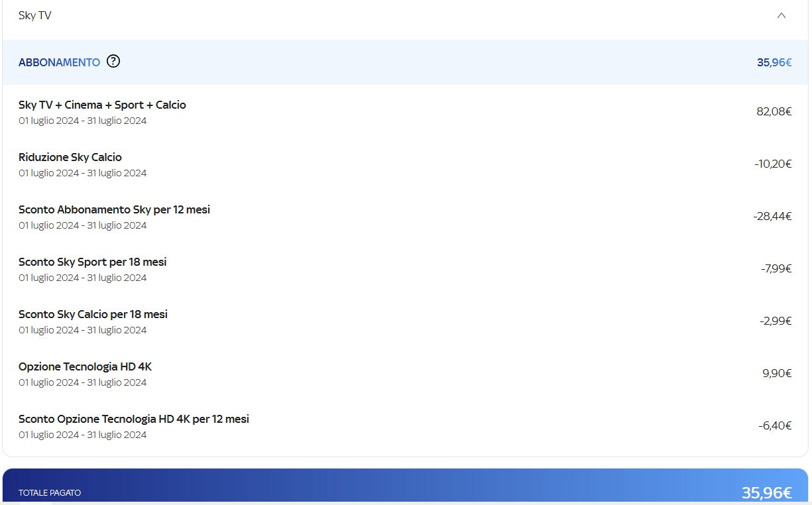
Task: Select the -28,44€ discount amount
Action: [772, 216]
